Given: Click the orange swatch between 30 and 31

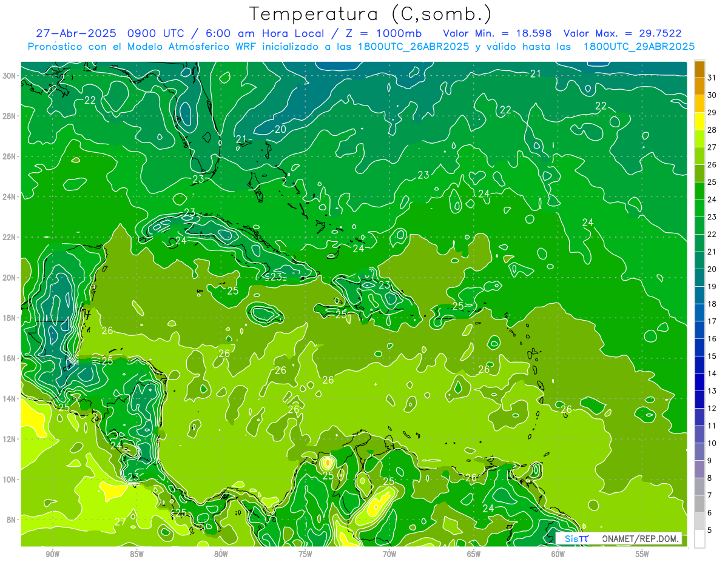Looking at the screenshot, I should click(x=699, y=86).
